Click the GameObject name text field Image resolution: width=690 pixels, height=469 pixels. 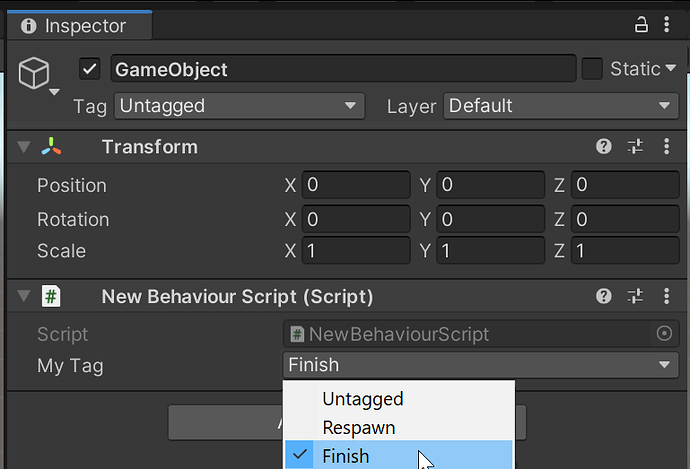[x=342, y=69]
